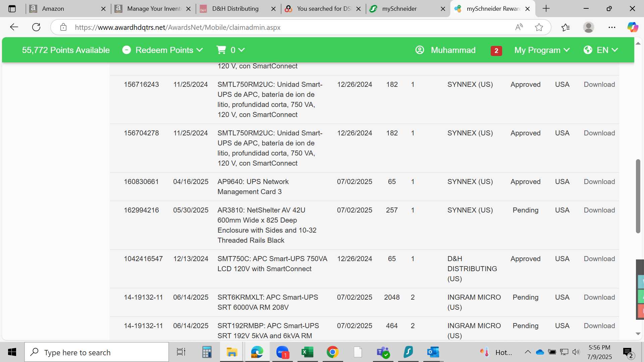Screen dimensions: 644x362
Task: Select claim number 160830661
Action: coord(141,182)
